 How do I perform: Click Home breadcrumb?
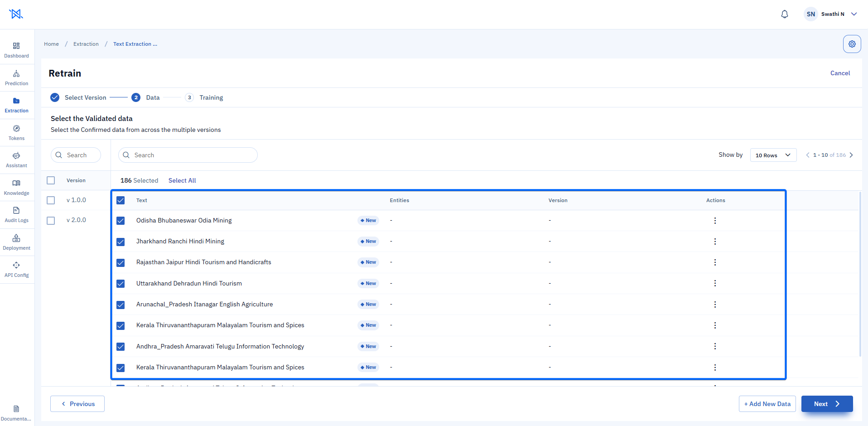(51, 44)
